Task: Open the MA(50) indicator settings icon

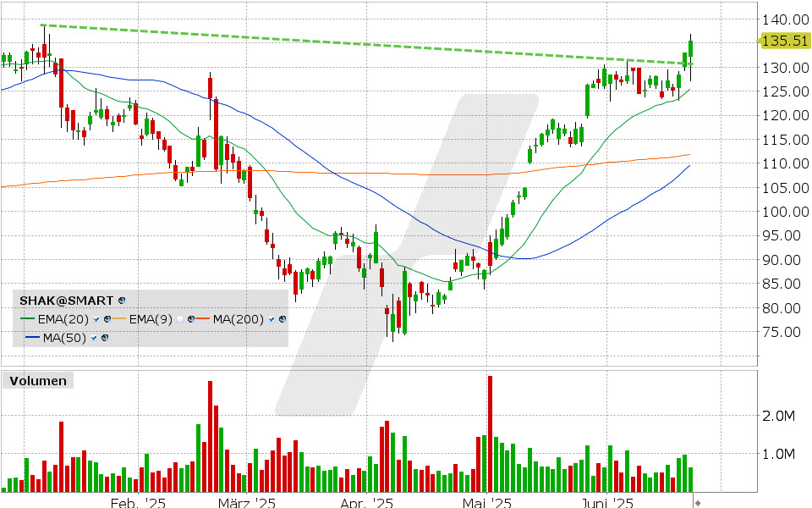Action: point(105,338)
